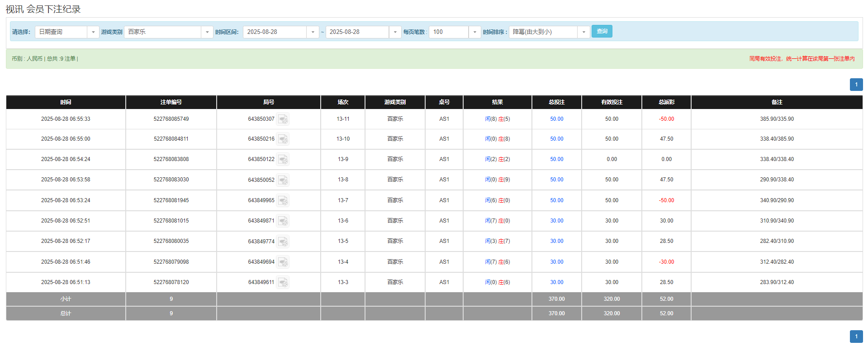Expand the 降幂(由大到小) sort dropdown
Viewport: 868px width, 351px height.
click(x=584, y=32)
